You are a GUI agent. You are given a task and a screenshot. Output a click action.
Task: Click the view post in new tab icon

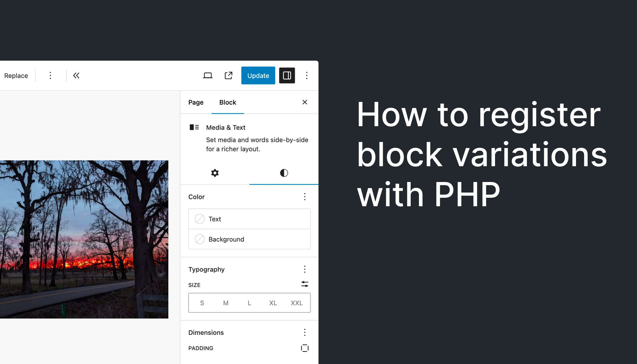pos(228,76)
